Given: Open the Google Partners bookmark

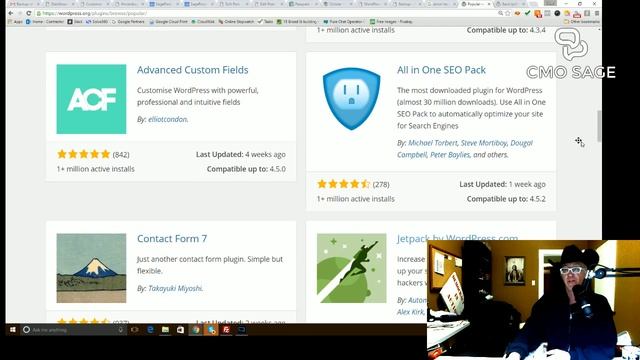Looking at the screenshot, I should click(128, 21).
